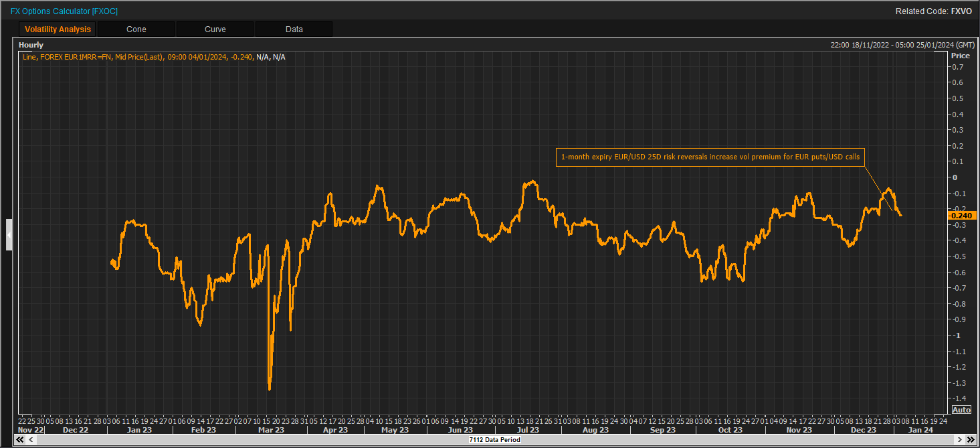The image size is (980, 448).
Task: Click the chart annotation about risk reversals
Action: point(710,157)
